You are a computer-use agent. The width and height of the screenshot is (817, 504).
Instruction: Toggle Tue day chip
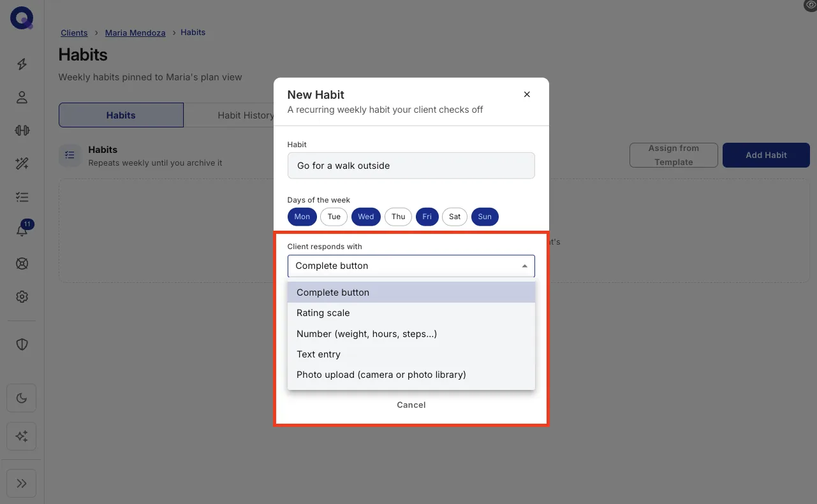334,217
